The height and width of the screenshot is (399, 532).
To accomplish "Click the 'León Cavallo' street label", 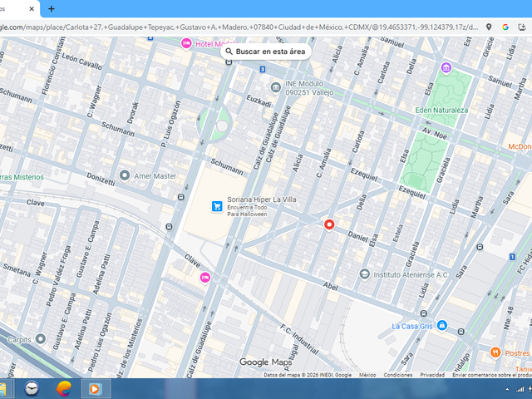I will [81, 62].
